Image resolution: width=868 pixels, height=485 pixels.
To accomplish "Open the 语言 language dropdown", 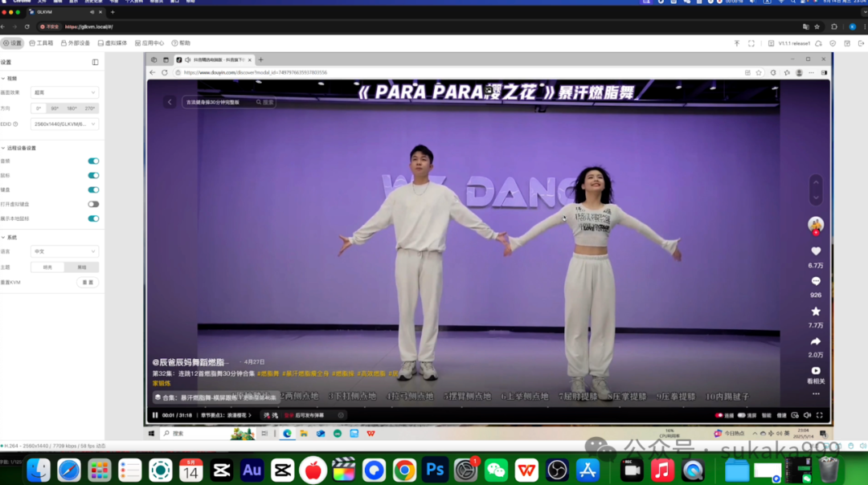I will [x=64, y=251].
